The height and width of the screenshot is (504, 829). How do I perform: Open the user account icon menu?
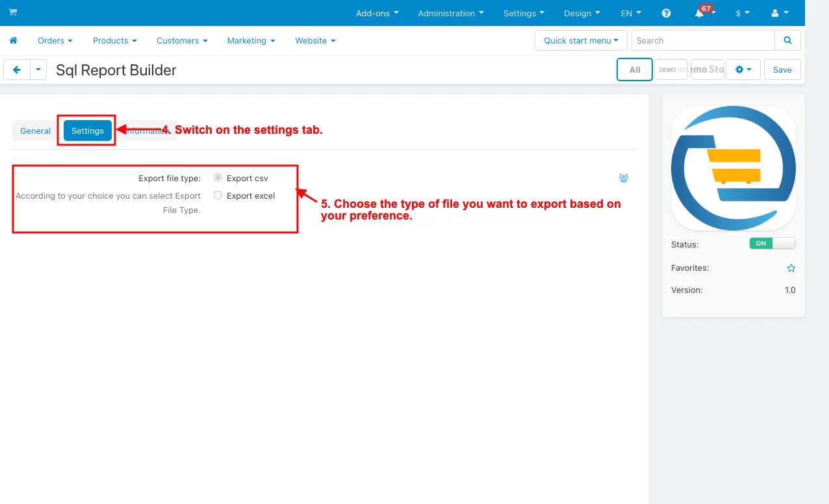tap(780, 13)
